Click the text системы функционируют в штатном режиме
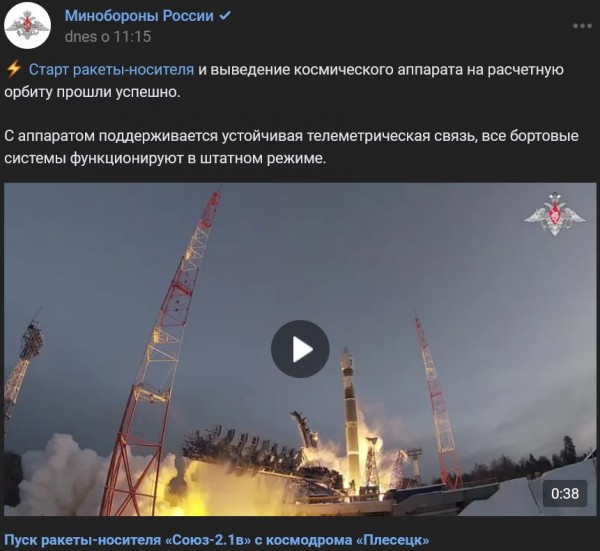 pos(165,159)
